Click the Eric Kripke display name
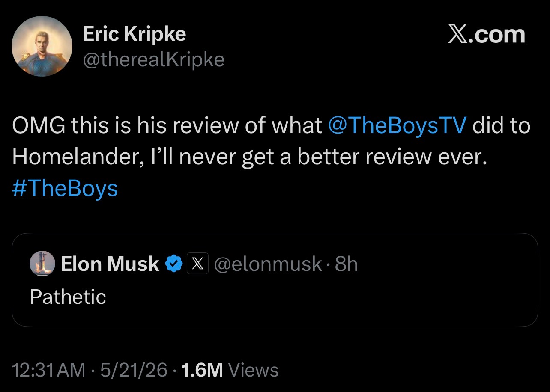The image size is (550, 392). click(134, 33)
